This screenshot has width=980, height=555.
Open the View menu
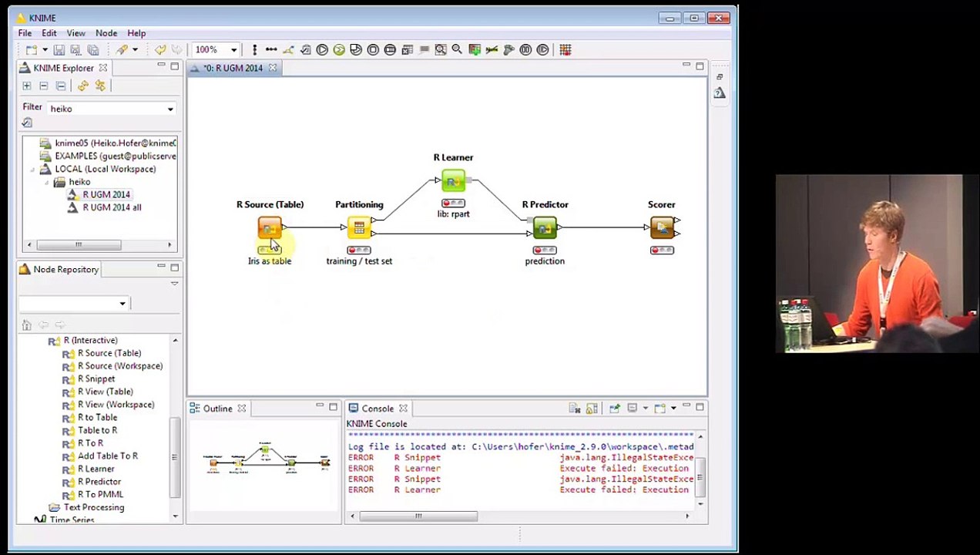pyautogui.click(x=76, y=33)
